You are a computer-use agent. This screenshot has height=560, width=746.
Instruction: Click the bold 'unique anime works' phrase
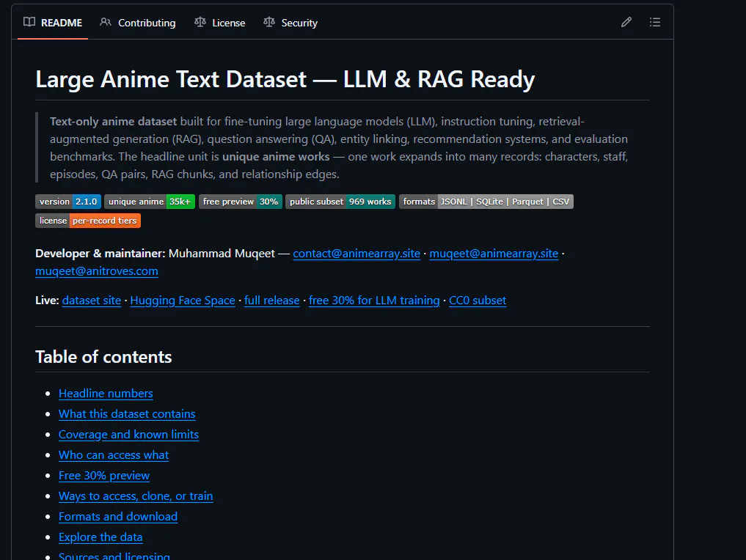point(276,157)
